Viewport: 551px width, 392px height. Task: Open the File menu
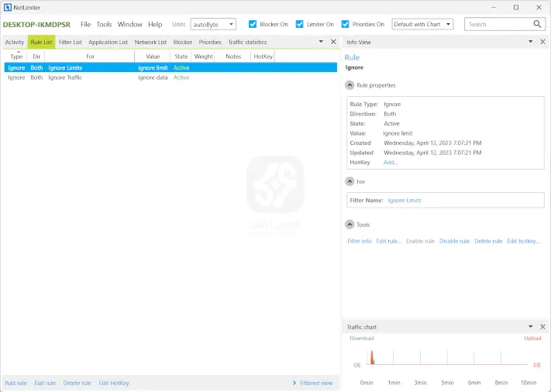85,24
